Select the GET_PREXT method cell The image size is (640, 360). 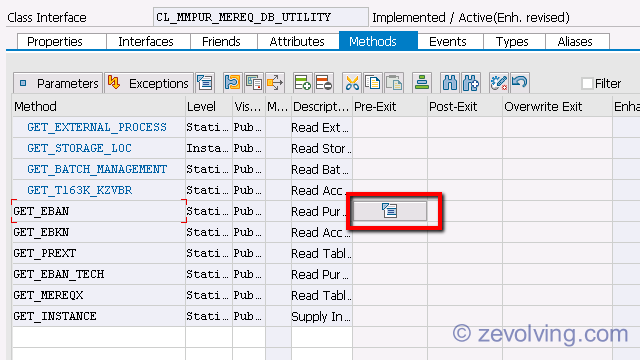[x=99, y=253]
